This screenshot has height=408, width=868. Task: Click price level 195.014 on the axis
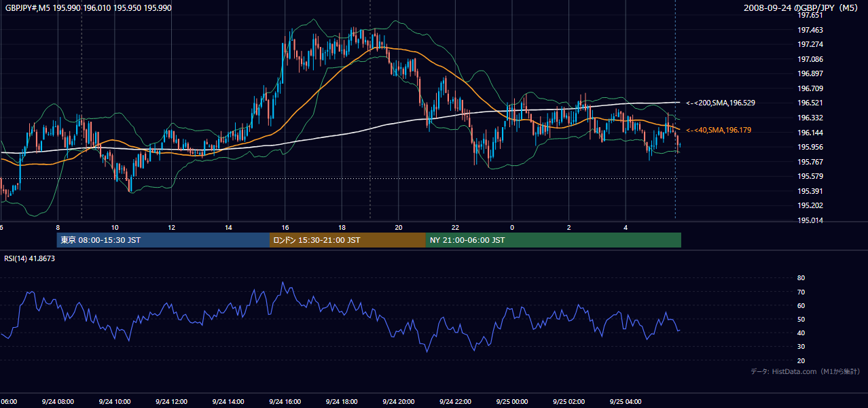click(810, 220)
